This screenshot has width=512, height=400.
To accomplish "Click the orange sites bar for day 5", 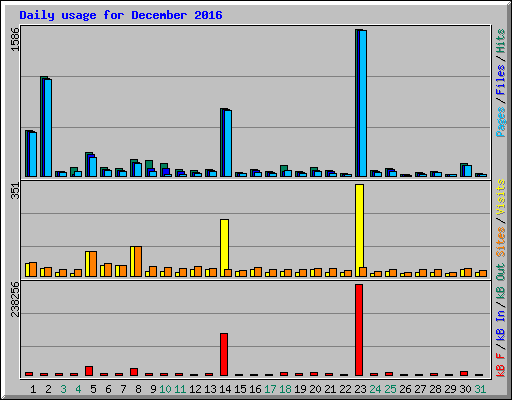I will [x=93, y=264].
